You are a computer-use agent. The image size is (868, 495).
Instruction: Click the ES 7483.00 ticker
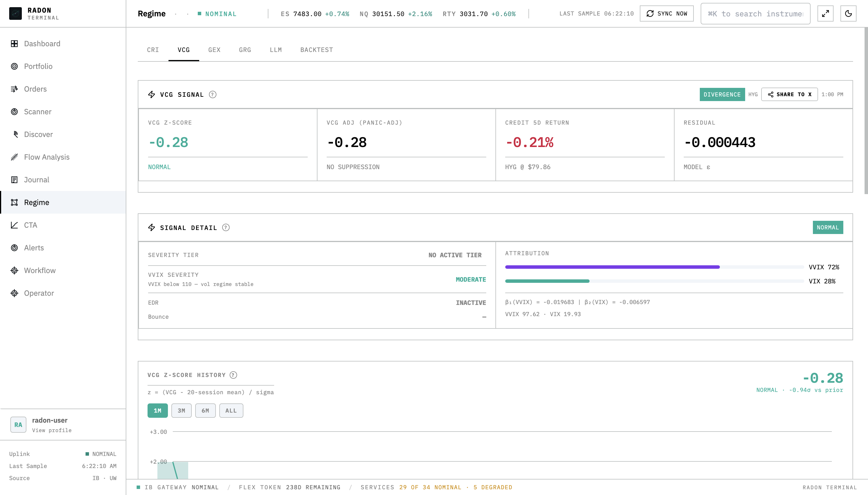(315, 13)
